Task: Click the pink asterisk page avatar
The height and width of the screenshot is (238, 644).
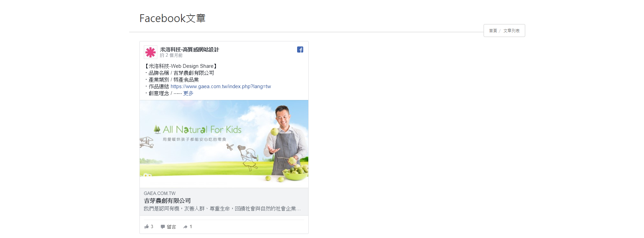Action: [x=151, y=52]
